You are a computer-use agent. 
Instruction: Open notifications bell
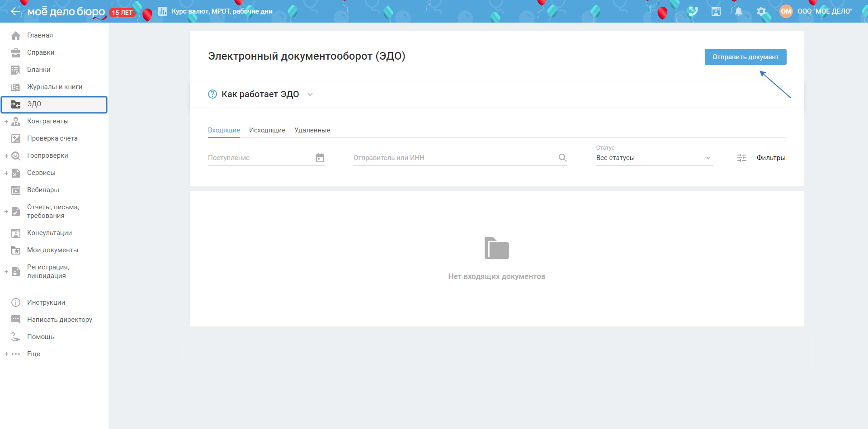coord(739,11)
